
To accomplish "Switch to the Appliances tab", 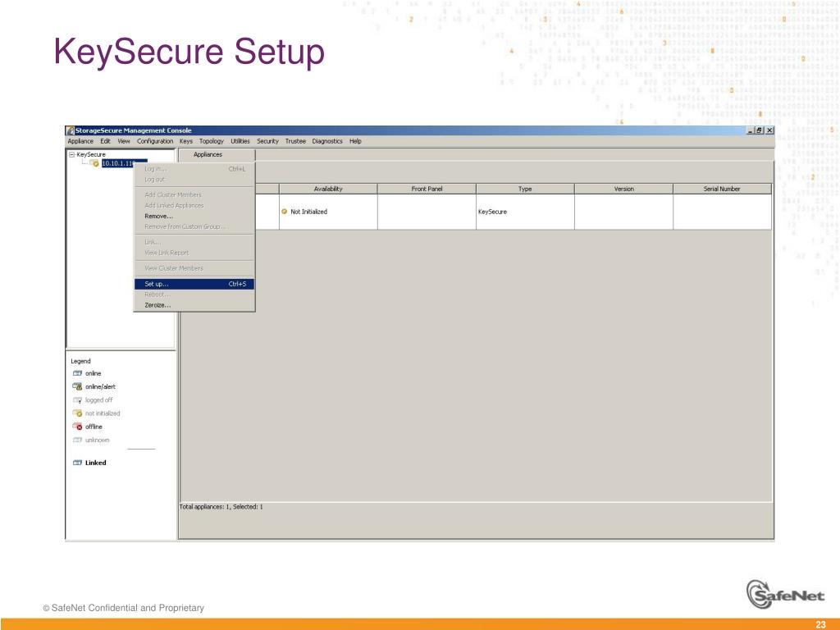I will tap(208, 155).
